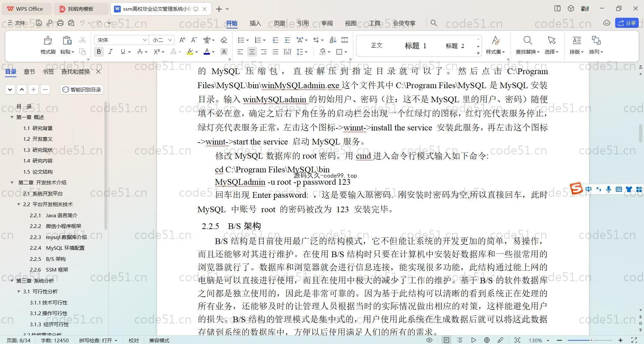Image resolution: width=644 pixels, height=344 pixels.
Task: Click the Select (选择) cursor icon
Action: [x=551, y=41]
